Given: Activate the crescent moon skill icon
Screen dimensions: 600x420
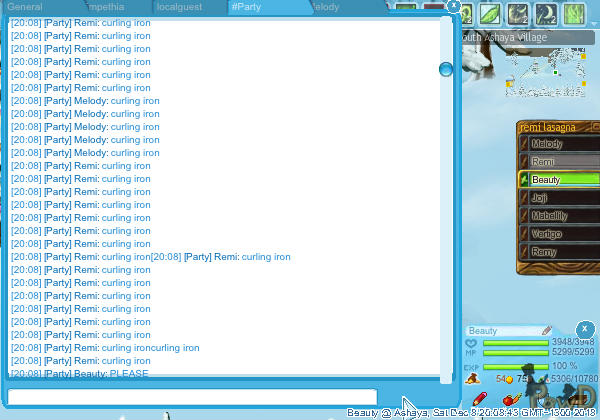Looking at the screenshot, I should 545,13.
